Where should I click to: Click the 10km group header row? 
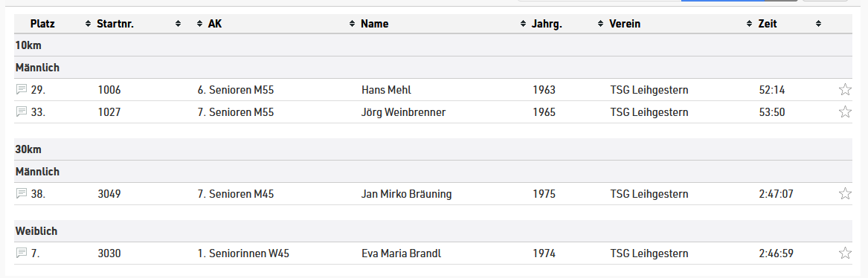tap(434, 45)
